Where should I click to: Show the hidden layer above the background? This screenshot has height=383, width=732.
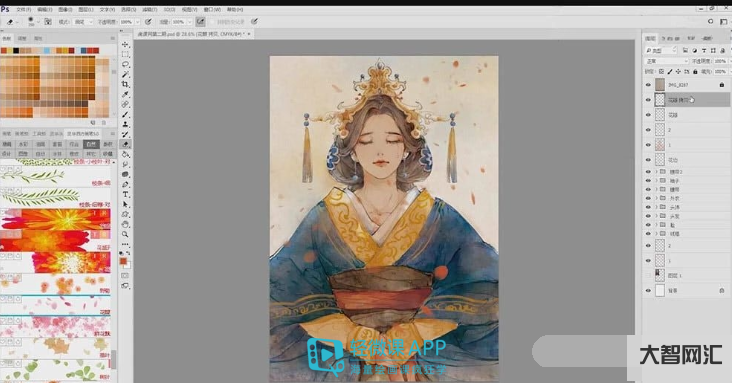click(648, 276)
